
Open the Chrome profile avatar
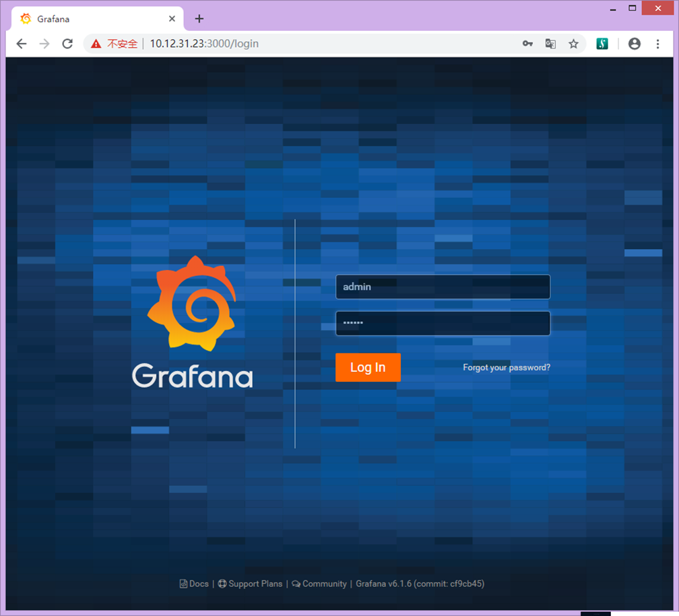[x=635, y=44]
